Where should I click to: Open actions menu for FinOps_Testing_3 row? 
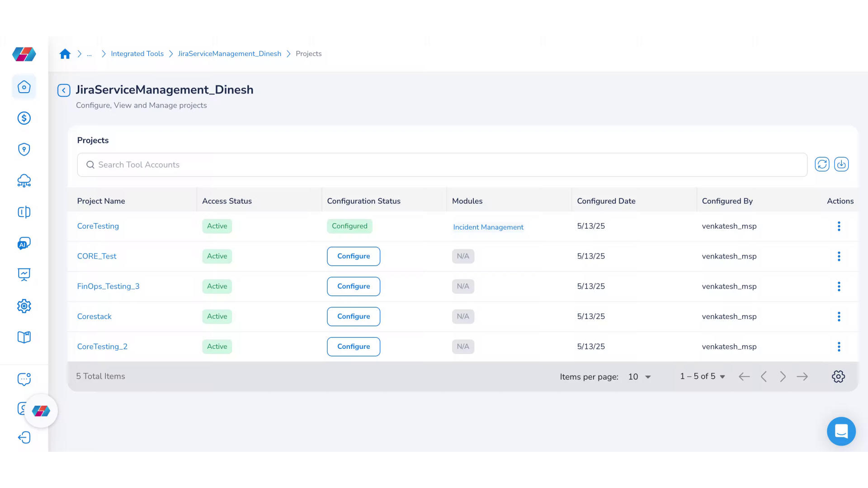pyautogui.click(x=839, y=286)
